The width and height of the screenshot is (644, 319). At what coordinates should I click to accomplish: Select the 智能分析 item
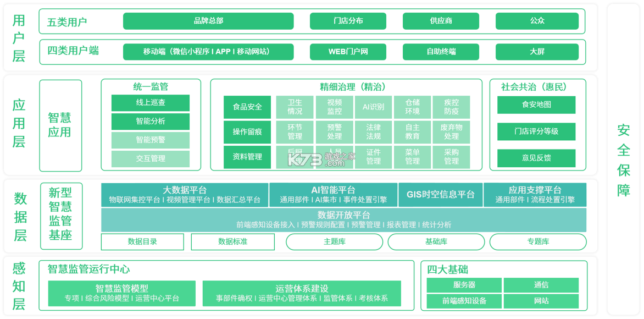pos(151,121)
